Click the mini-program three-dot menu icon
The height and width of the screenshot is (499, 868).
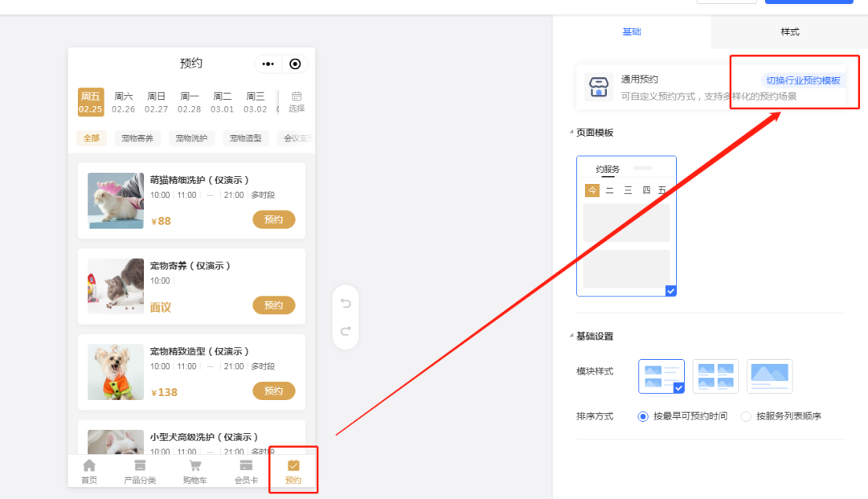(268, 64)
